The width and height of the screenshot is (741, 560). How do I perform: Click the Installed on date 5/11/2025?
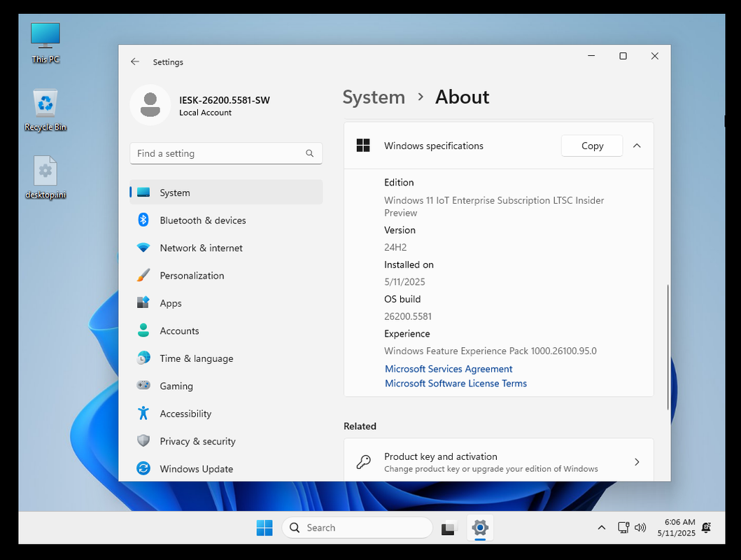[x=404, y=281]
